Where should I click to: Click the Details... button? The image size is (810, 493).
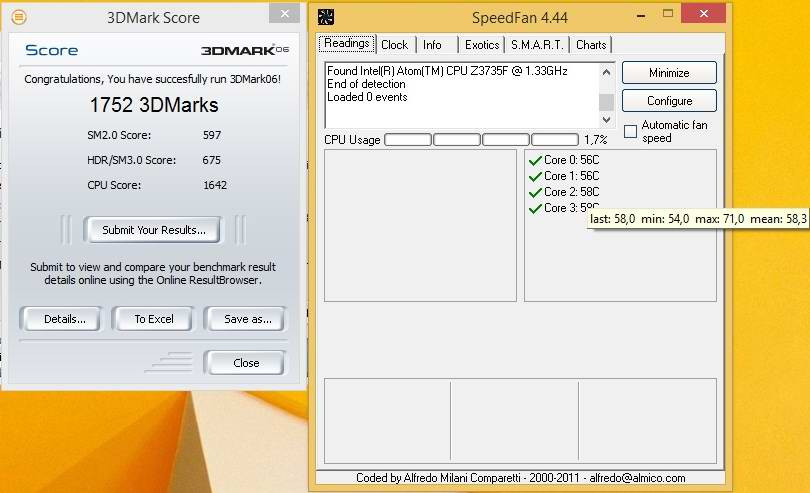point(64,319)
